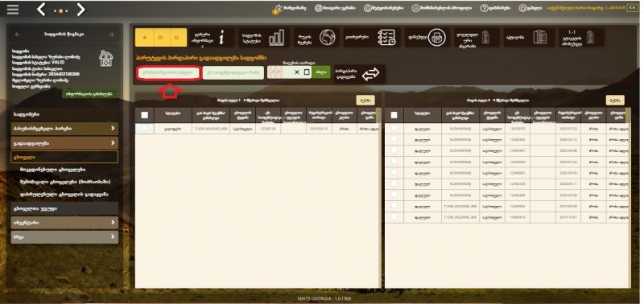Click second search input field above left table

click(233, 73)
